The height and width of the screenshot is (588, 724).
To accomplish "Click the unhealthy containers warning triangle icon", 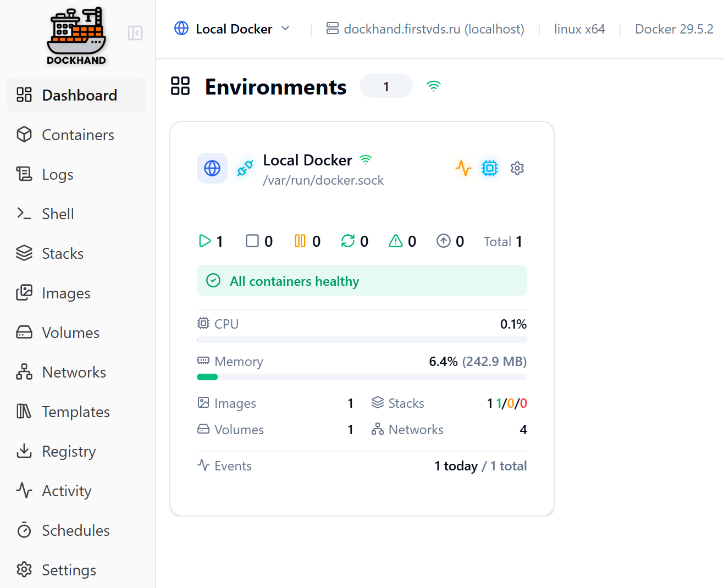I will [396, 241].
